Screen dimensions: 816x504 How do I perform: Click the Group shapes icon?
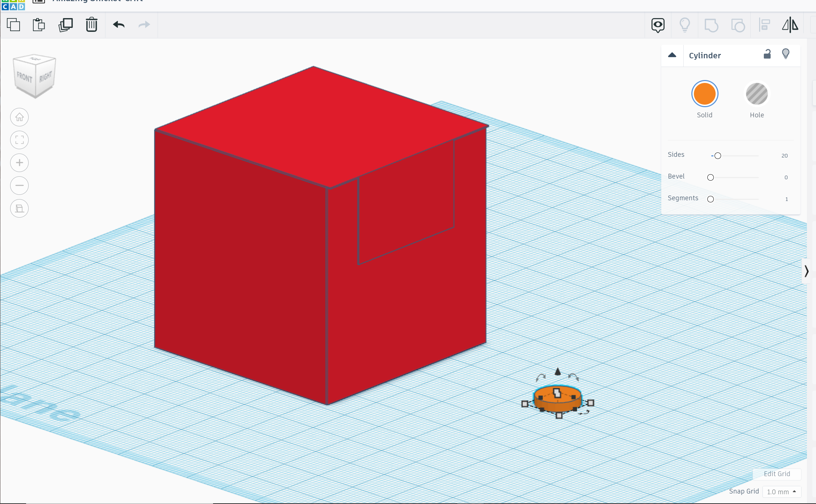[711, 25]
